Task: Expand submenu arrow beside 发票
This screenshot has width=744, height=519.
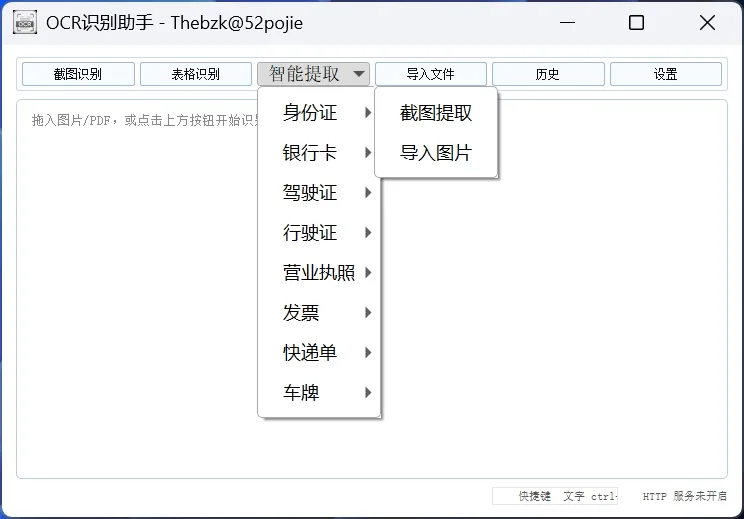Action: [368, 313]
